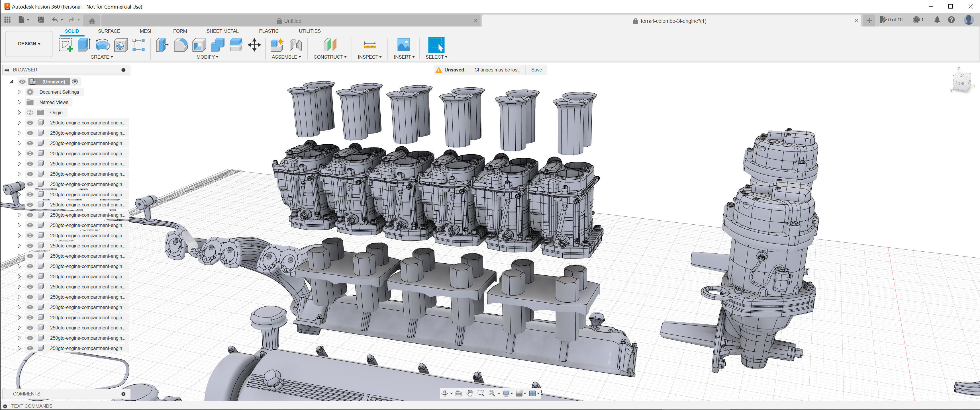Select the Create Sketch tool icon
Viewport: 980px width, 410px height.
point(66,45)
